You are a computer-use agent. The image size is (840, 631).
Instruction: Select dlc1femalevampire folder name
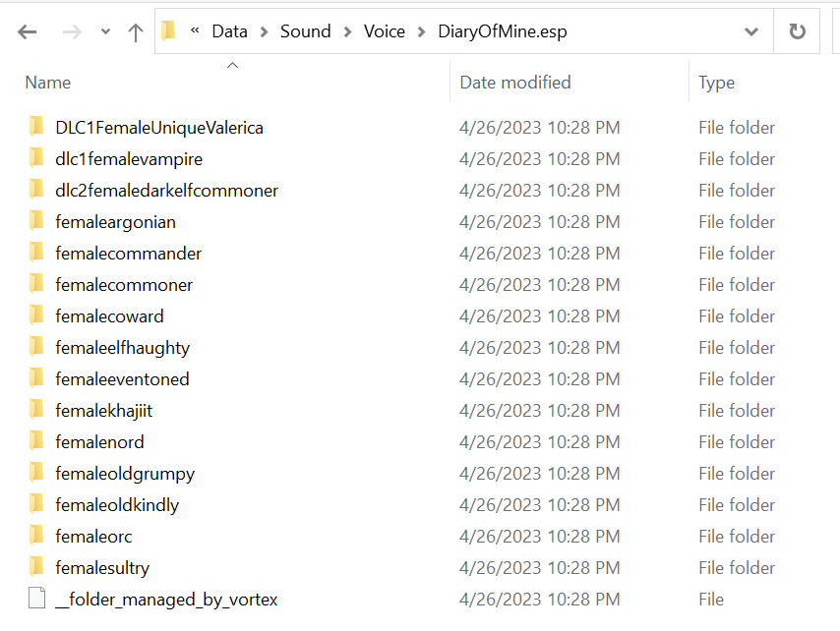pos(129,159)
